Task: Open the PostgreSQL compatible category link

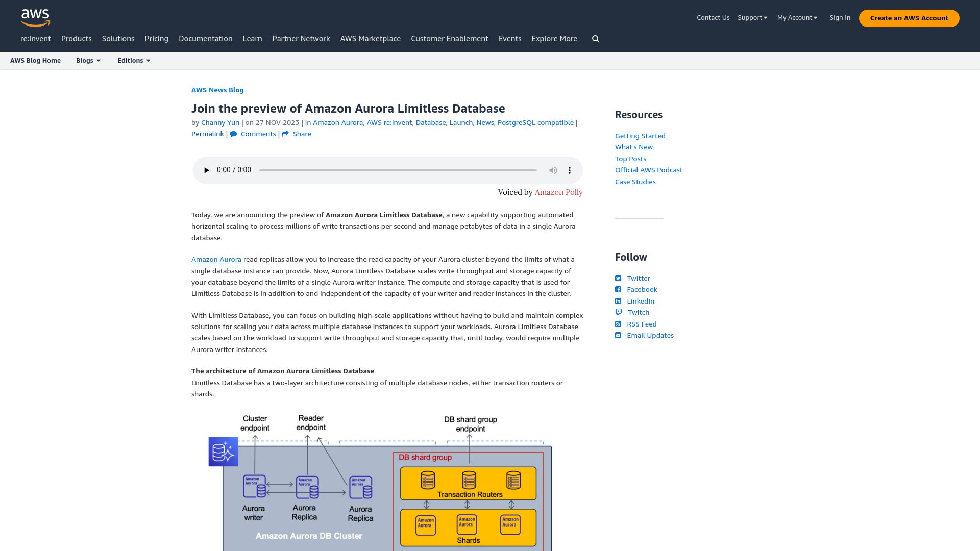Action: (535, 123)
